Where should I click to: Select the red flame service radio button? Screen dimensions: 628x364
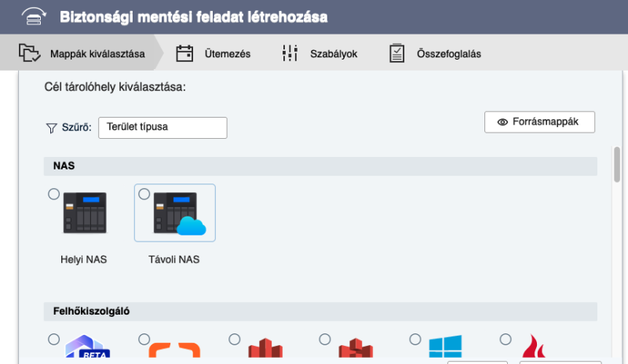point(506,340)
